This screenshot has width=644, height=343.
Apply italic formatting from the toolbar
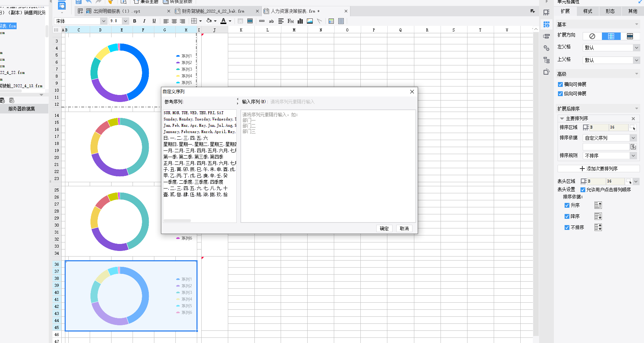point(144,21)
